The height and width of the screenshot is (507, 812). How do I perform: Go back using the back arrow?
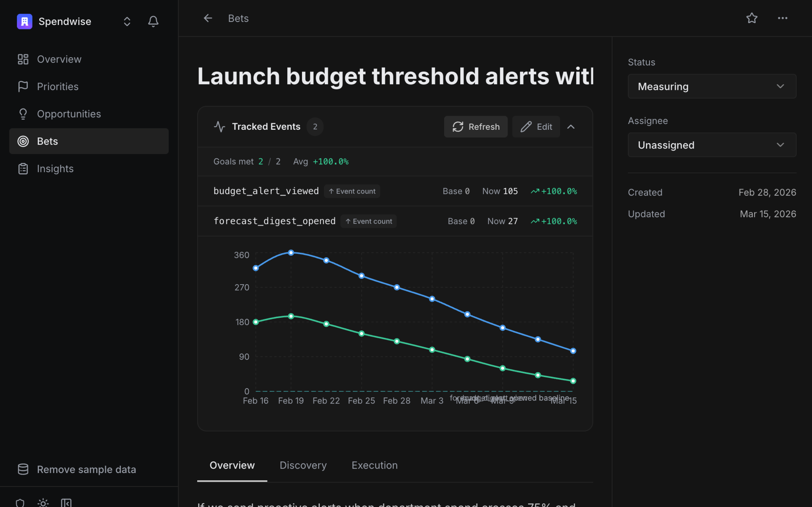[208, 18]
